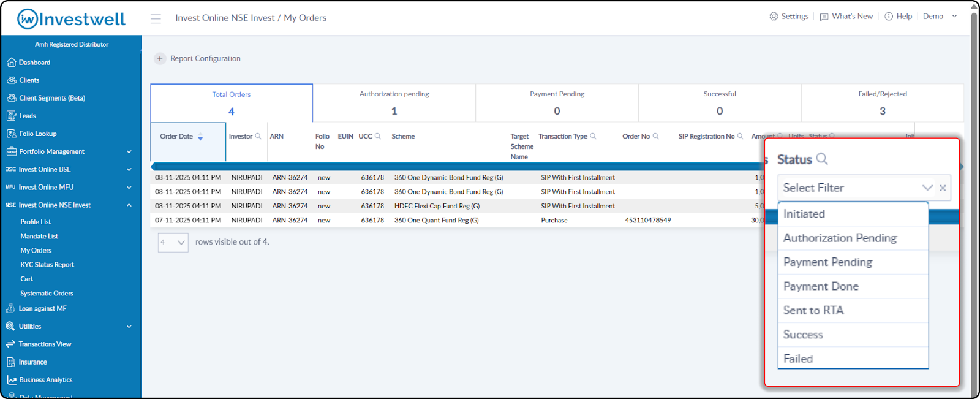Toggle the hamburger menu icon
This screenshot has width=980, height=399.
coord(156,18)
